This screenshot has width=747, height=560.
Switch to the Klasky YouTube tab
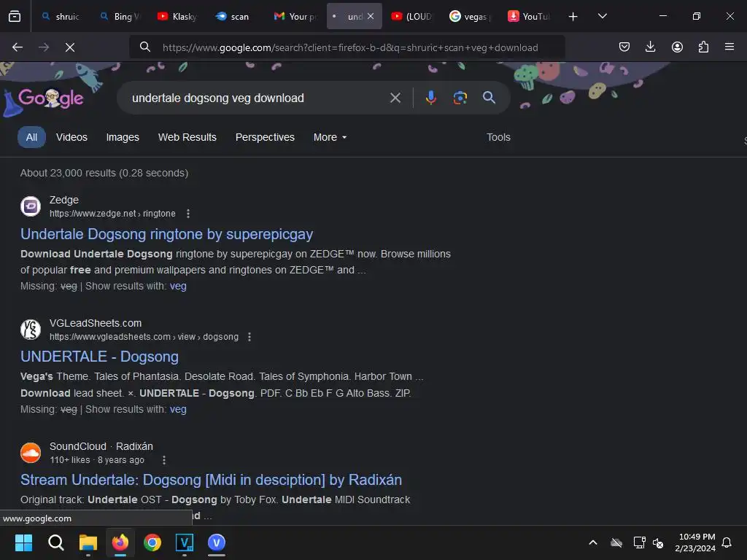coord(177,17)
